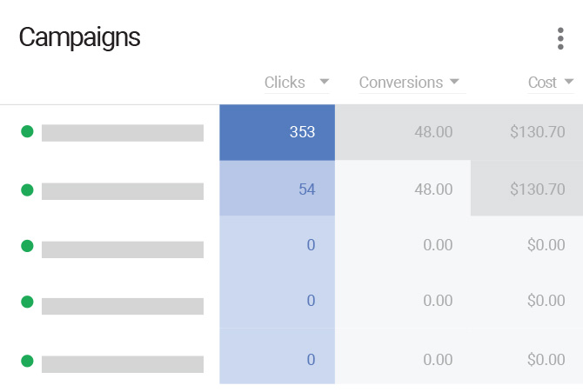Open the second campaign name link
Image resolution: width=583 pixels, height=392 pixels.
(123, 191)
